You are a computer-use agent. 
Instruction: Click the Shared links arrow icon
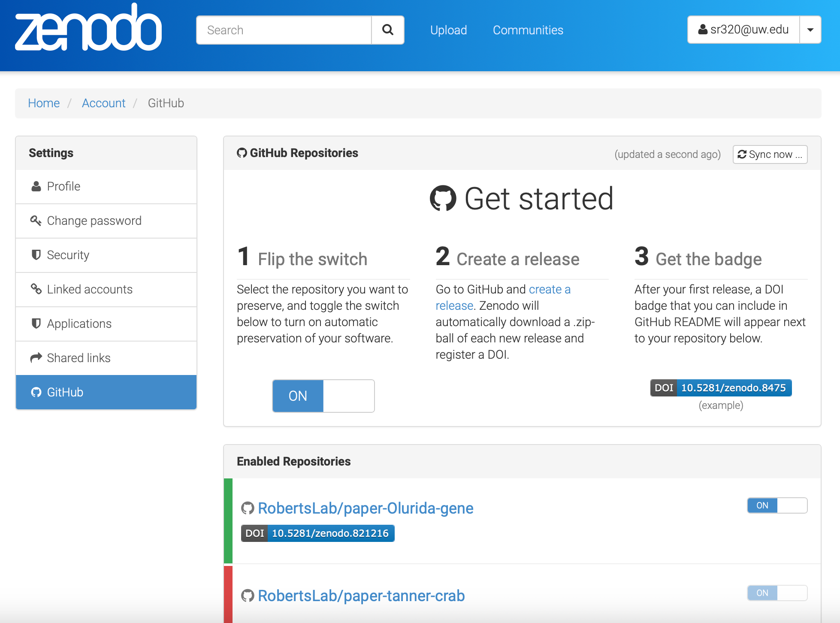click(36, 358)
